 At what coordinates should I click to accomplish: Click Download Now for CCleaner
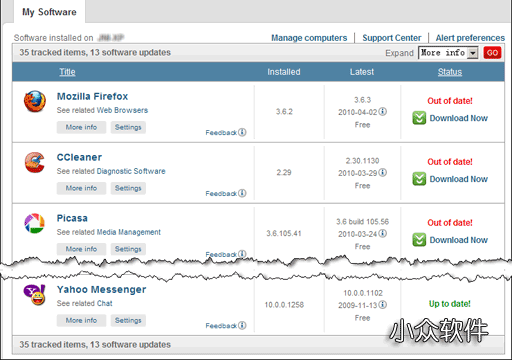(x=459, y=179)
